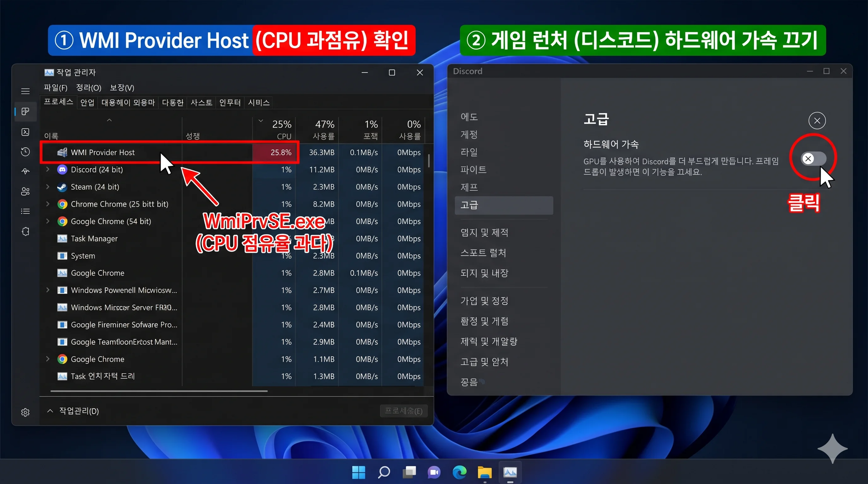Click the 프로세춤(E) end task button
This screenshot has height=484, width=868.
[x=404, y=411]
